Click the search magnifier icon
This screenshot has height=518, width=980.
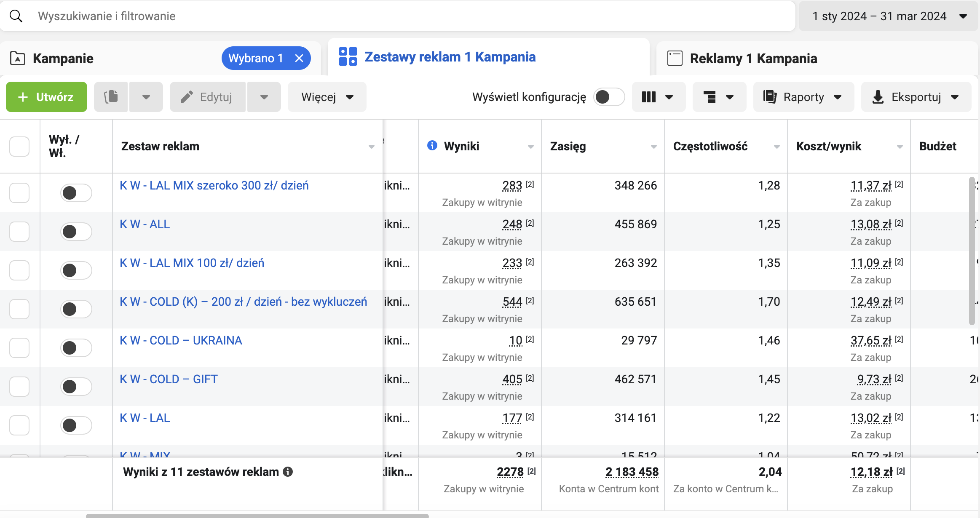point(16,16)
